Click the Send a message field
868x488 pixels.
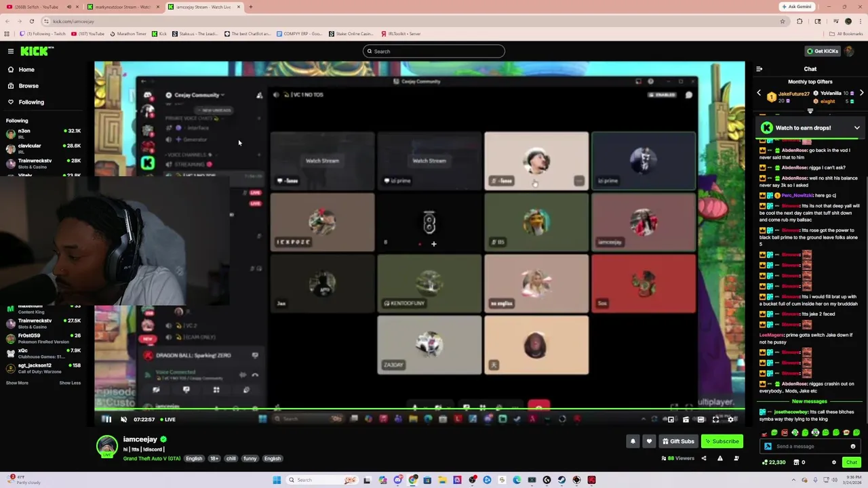click(810, 447)
